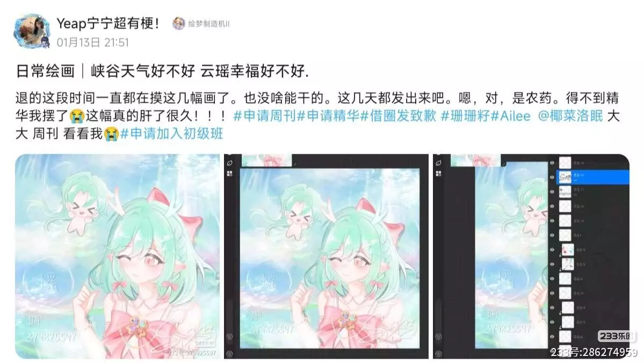Open hashtag #借圈发致歉
Image resolution: width=644 pixels, height=363 pixels.
398,116
